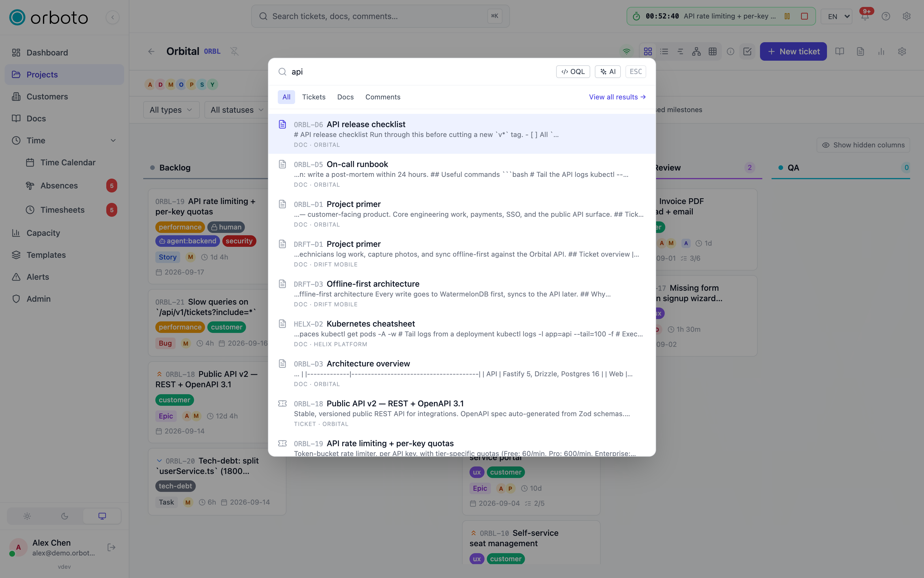
Task: Switch to board view icon
Action: (648, 51)
